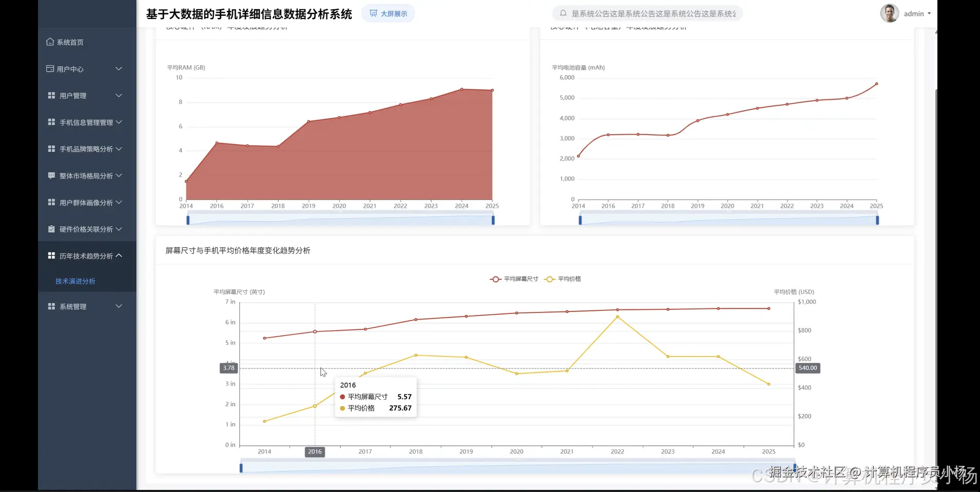The image size is (980, 492).
Task: Collapse 历年技术趋势分析 chevron
Action: coord(119,255)
